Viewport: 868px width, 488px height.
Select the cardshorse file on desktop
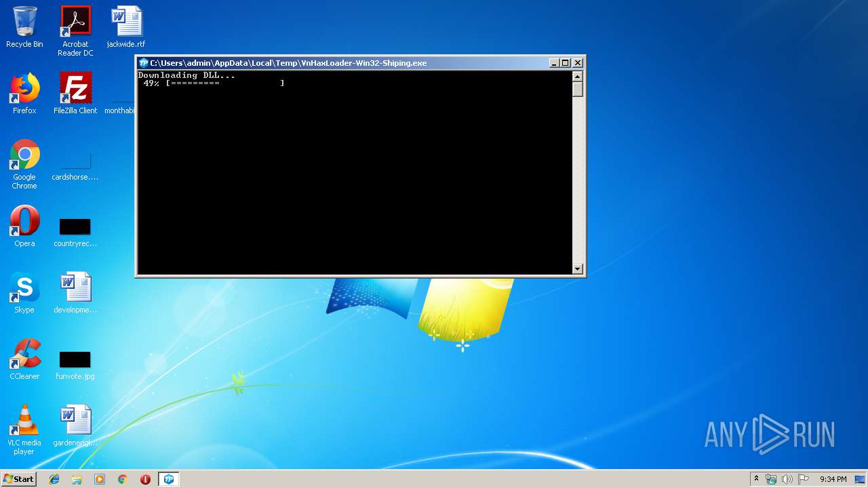pos(75,167)
